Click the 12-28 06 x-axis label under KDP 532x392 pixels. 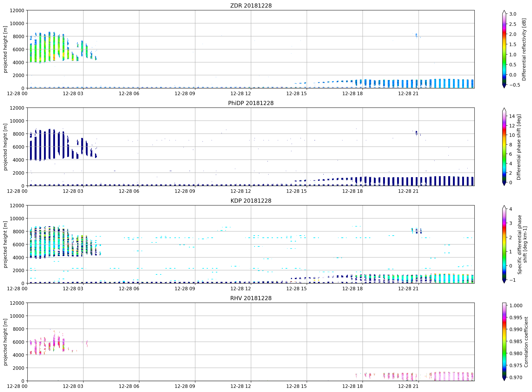point(129,289)
